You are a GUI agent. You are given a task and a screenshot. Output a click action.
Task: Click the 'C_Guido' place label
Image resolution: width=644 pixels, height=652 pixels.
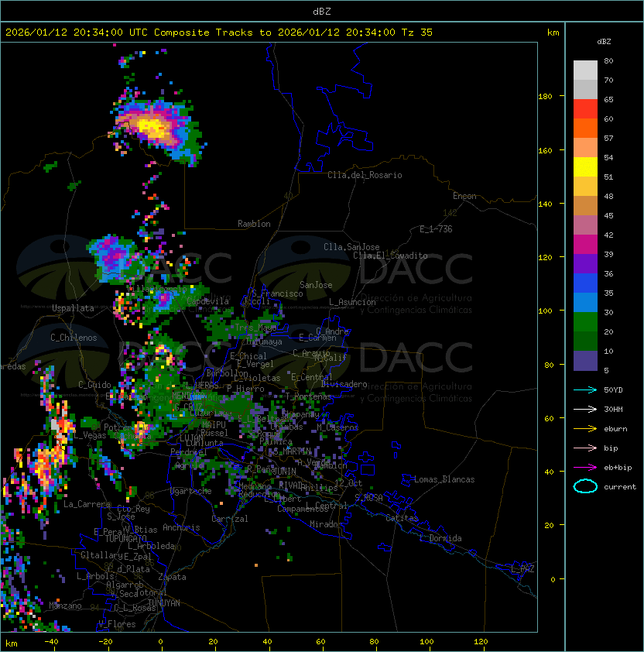(x=94, y=385)
